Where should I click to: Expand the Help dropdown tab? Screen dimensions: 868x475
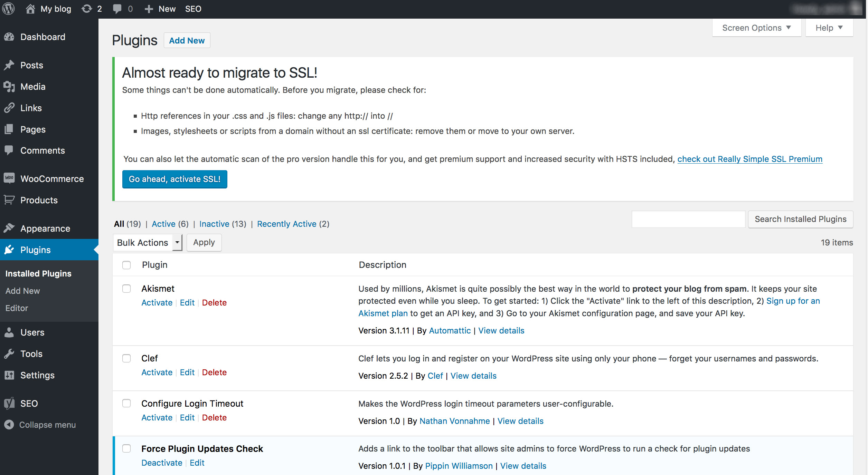pos(829,28)
